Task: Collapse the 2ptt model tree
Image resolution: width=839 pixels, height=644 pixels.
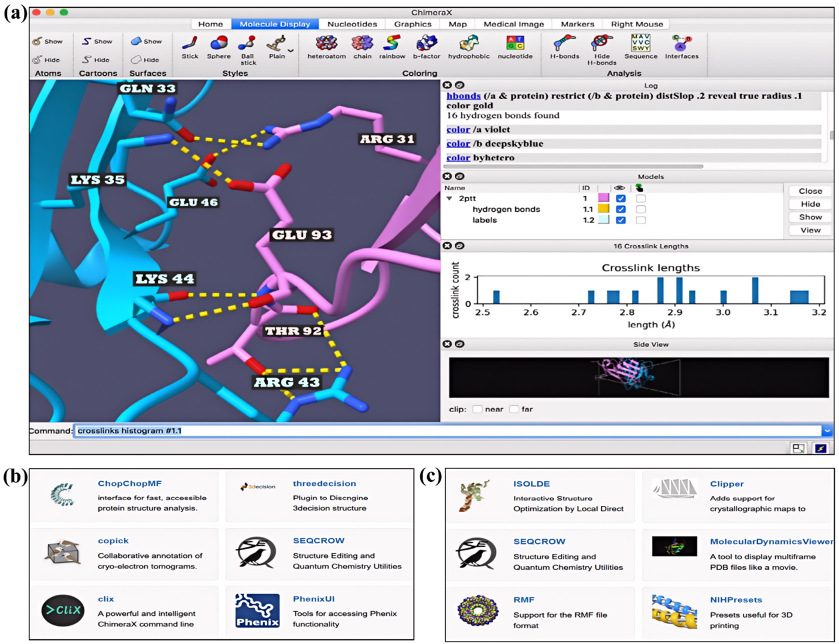Action: (x=449, y=198)
